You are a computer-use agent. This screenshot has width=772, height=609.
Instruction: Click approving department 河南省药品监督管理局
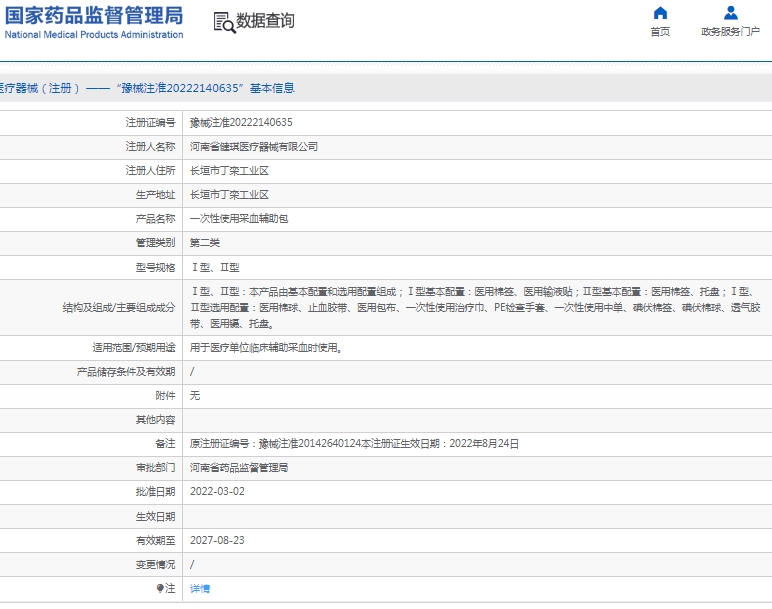239,468
